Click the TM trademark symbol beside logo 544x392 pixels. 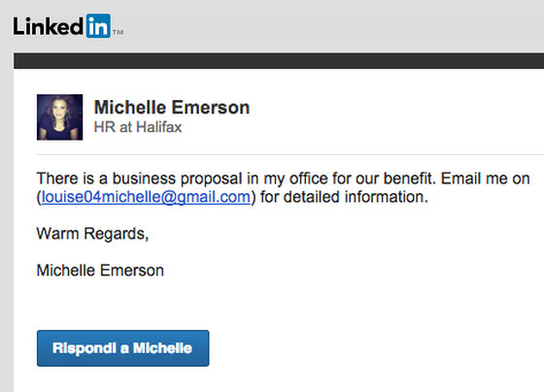tap(118, 32)
